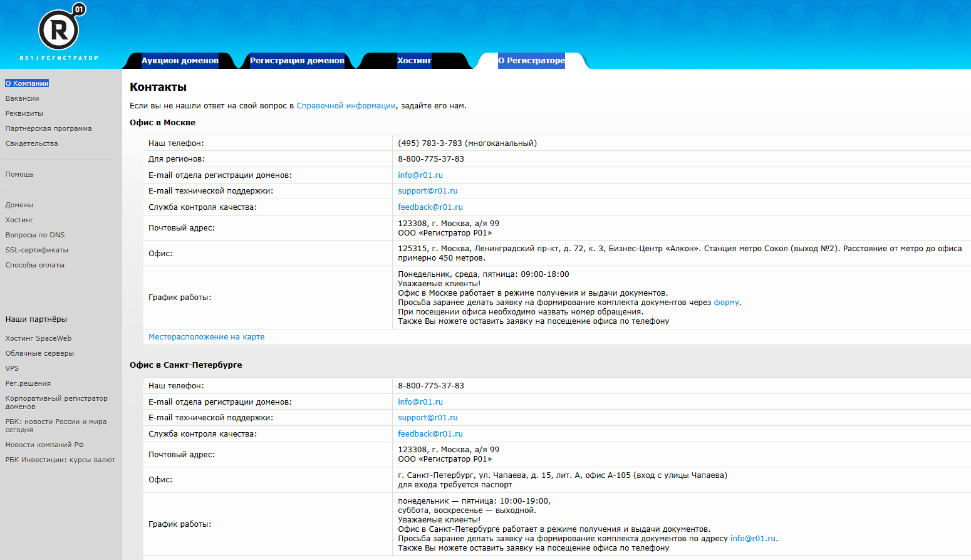Click the форму link in Moscow schedule
Image resolution: width=971 pixels, height=560 pixels.
(726, 303)
